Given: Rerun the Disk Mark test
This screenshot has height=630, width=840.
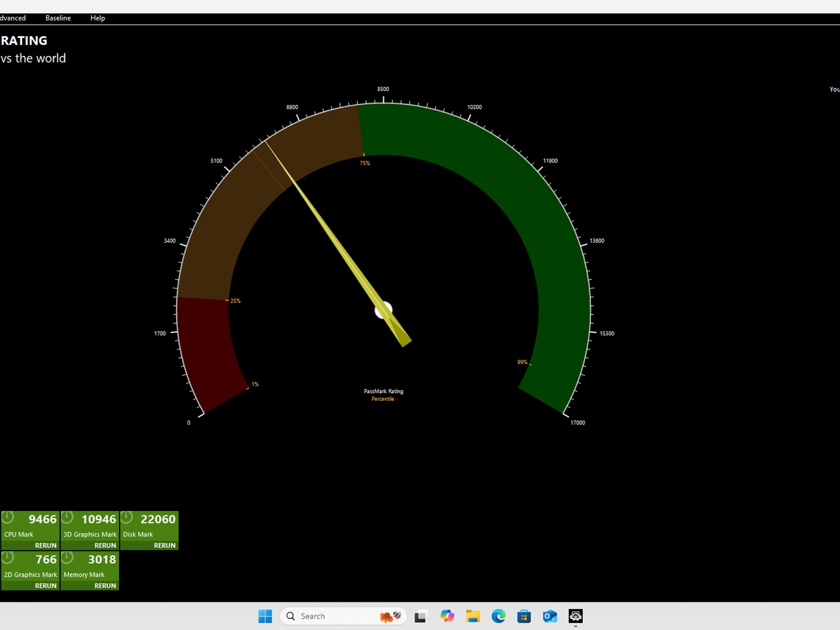Looking at the screenshot, I should pos(164,546).
